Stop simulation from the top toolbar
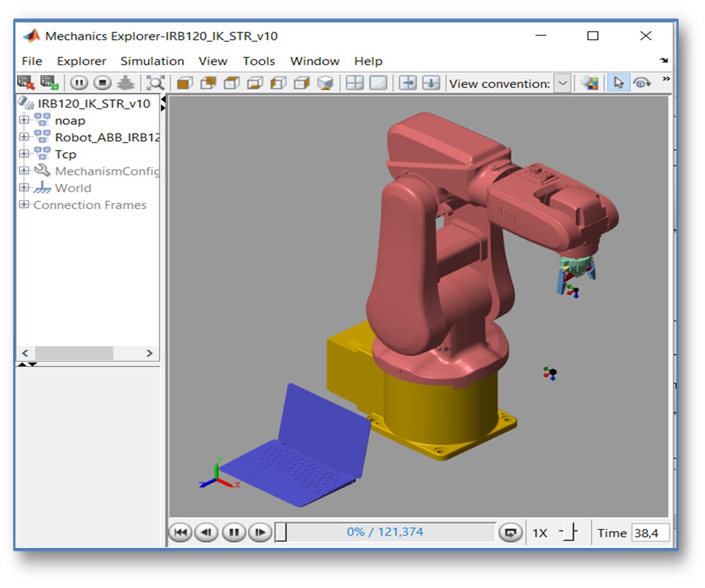This screenshot has width=705, height=588. [x=103, y=83]
